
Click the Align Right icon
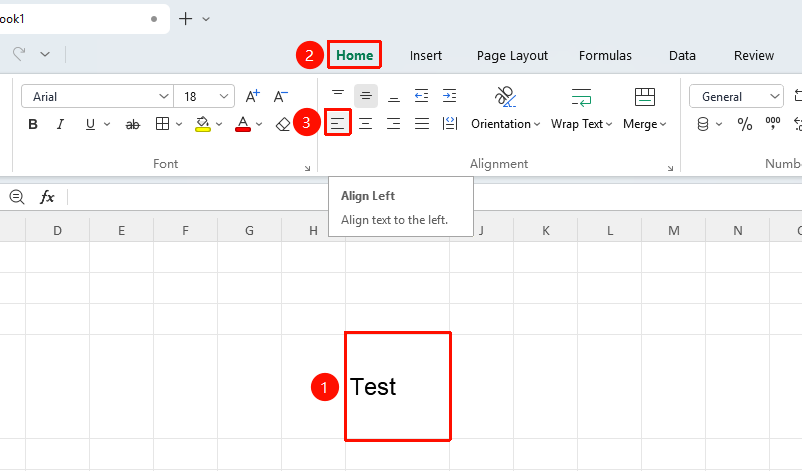coord(393,123)
